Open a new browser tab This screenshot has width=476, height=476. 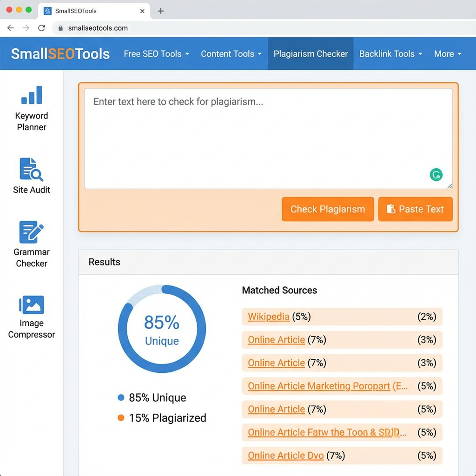click(x=161, y=11)
